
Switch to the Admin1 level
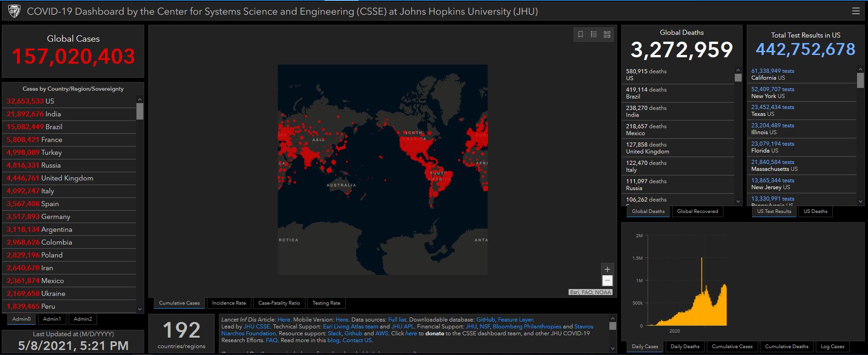pos(52,319)
